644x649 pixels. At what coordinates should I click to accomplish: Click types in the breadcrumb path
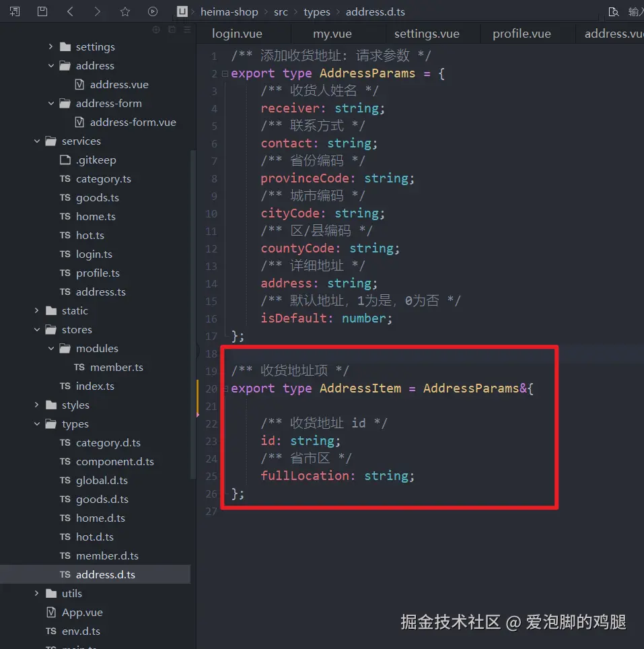pos(317,12)
